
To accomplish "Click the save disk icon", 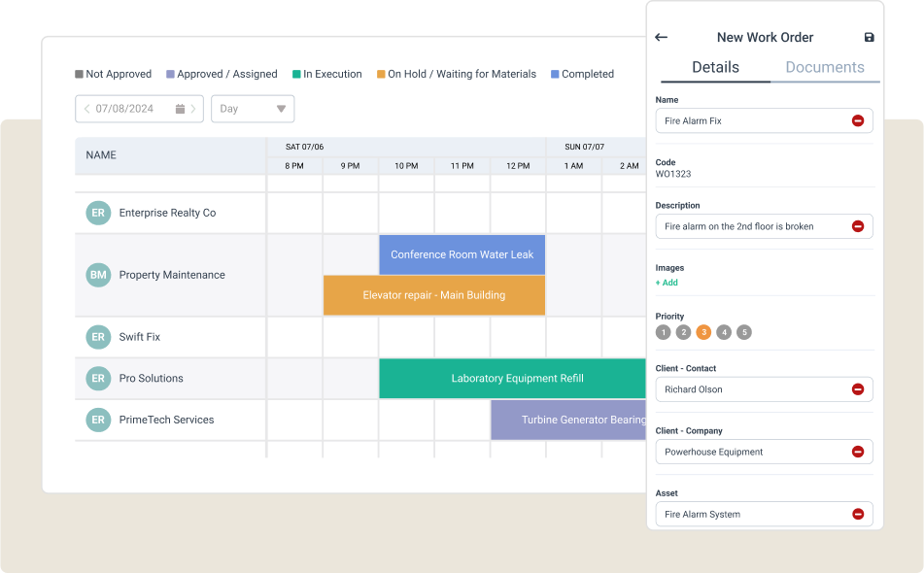I will pos(869,37).
